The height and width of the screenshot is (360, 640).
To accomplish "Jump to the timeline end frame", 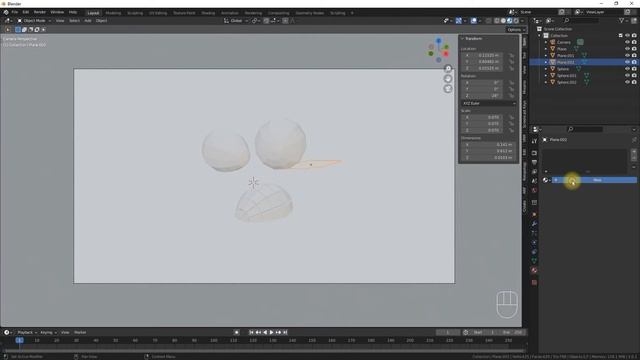I will [x=285, y=332].
